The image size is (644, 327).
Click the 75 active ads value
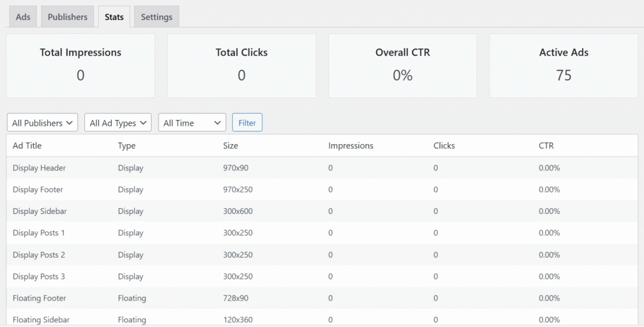[x=563, y=75]
